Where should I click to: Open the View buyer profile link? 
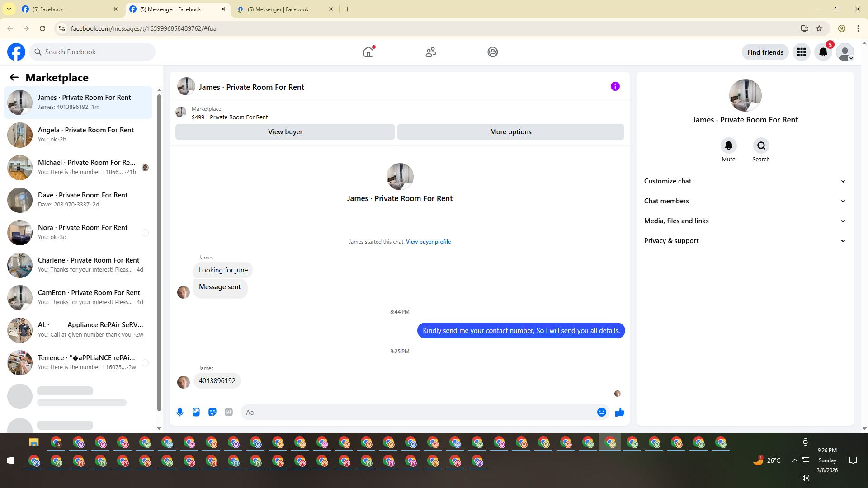click(x=428, y=242)
